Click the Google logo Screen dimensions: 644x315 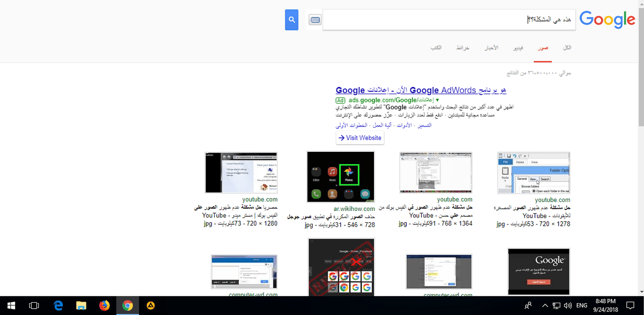tap(607, 20)
